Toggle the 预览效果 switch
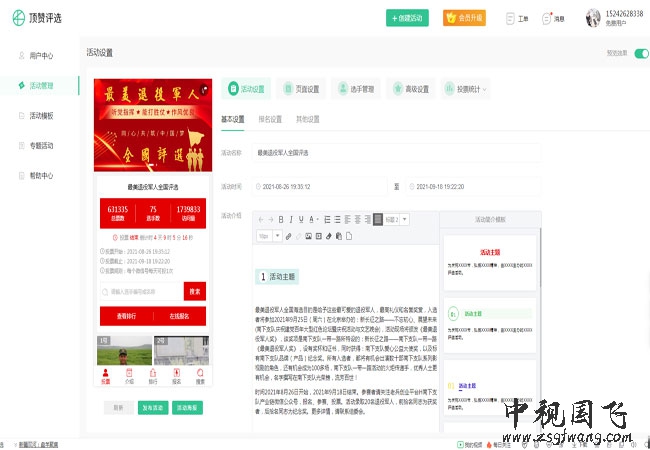This screenshot has width=650, height=450. point(641,53)
